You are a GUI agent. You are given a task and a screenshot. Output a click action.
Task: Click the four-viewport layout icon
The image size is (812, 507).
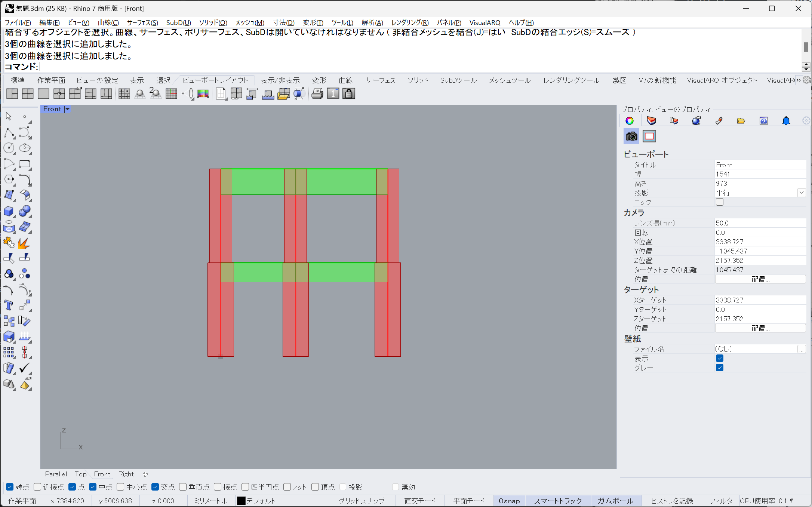click(x=28, y=94)
